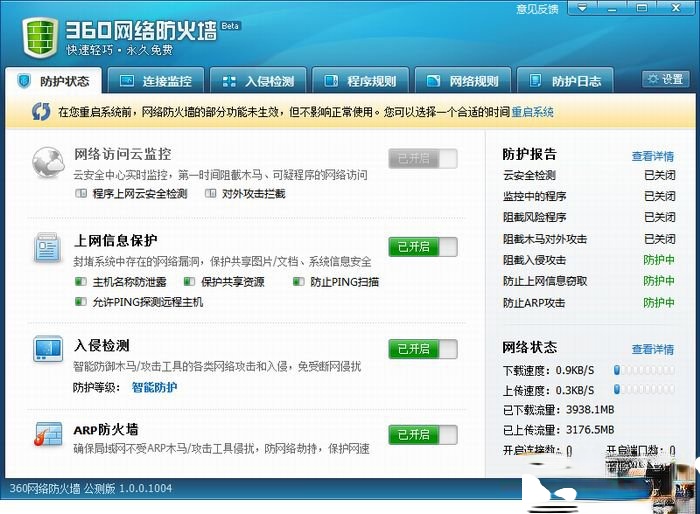Click 下载速度: 0.9KB/S text

(549, 371)
